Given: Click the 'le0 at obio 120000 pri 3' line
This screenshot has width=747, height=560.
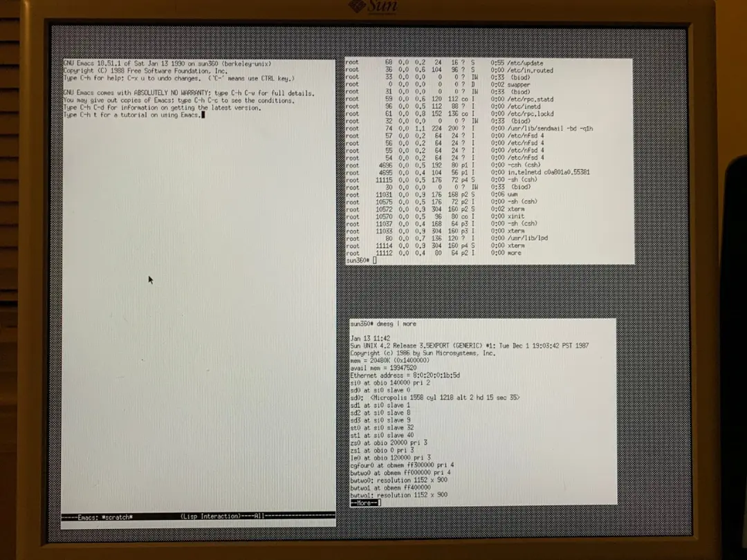Looking at the screenshot, I should point(391,458).
